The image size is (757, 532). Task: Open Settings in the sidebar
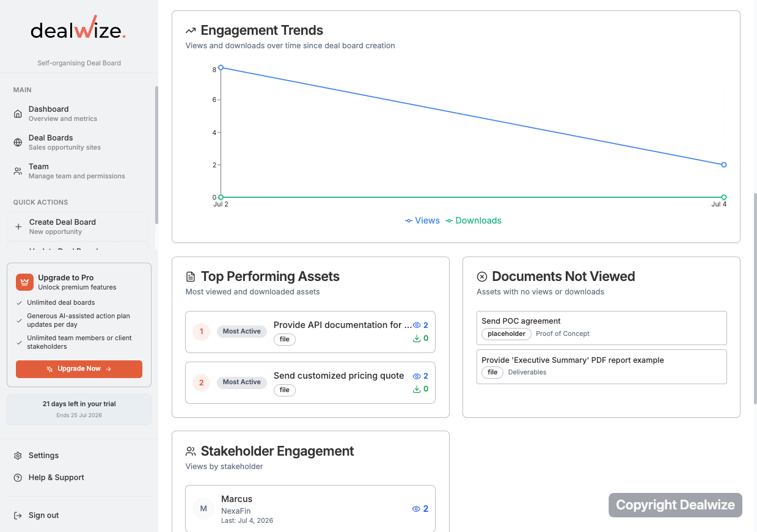pos(79,456)
